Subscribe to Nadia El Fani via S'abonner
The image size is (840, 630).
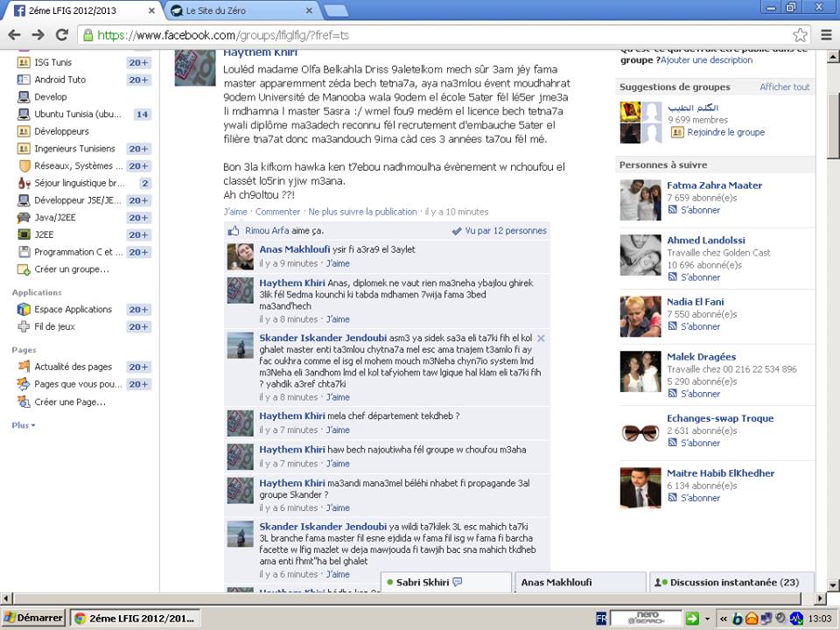coord(700,326)
